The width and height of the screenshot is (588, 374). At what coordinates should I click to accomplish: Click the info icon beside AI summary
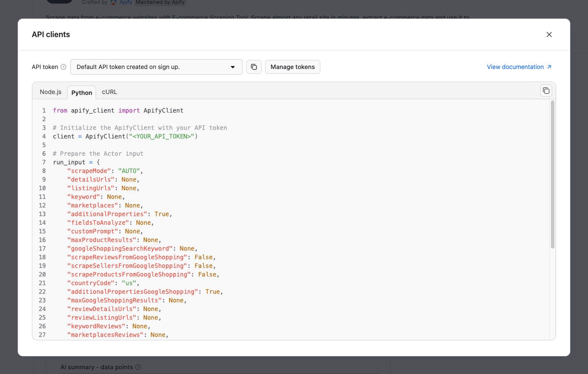coord(138,367)
